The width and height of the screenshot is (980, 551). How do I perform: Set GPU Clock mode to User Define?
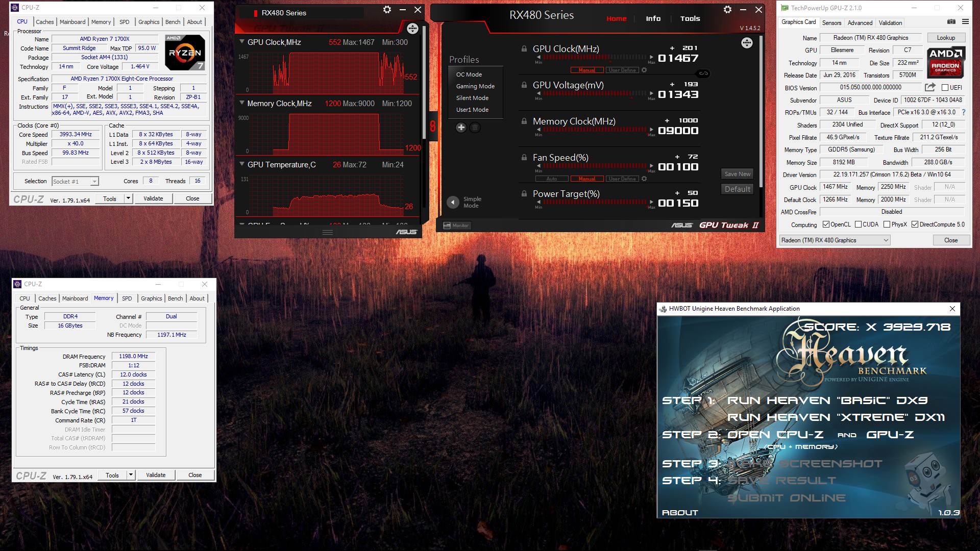tap(622, 70)
